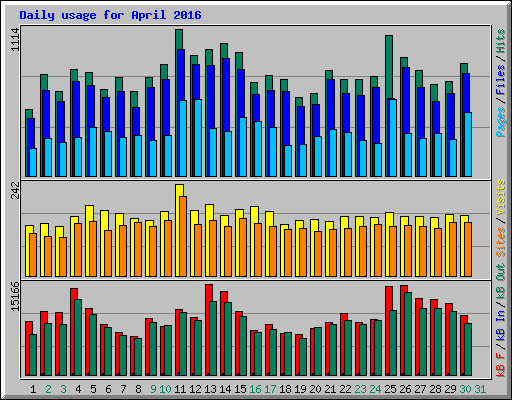The image size is (512, 400).
Task: Click the 242 visits axis label
Action: 15,190
